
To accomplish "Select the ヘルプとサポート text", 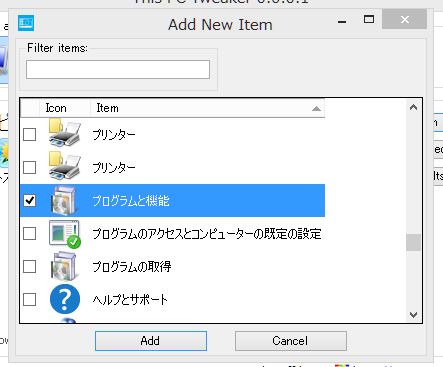I will coord(130,300).
